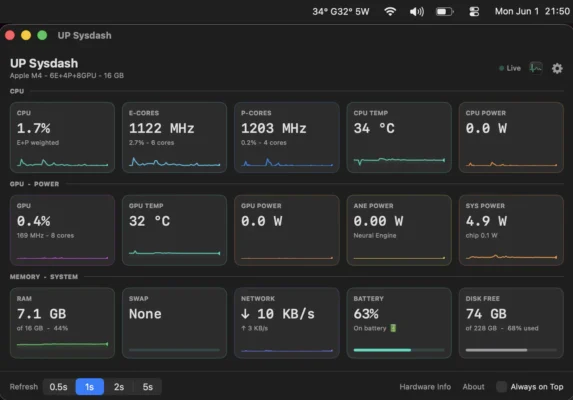Open the volume speaker icon in menu bar
The width and height of the screenshot is (573, 400).
coord(417,12)
